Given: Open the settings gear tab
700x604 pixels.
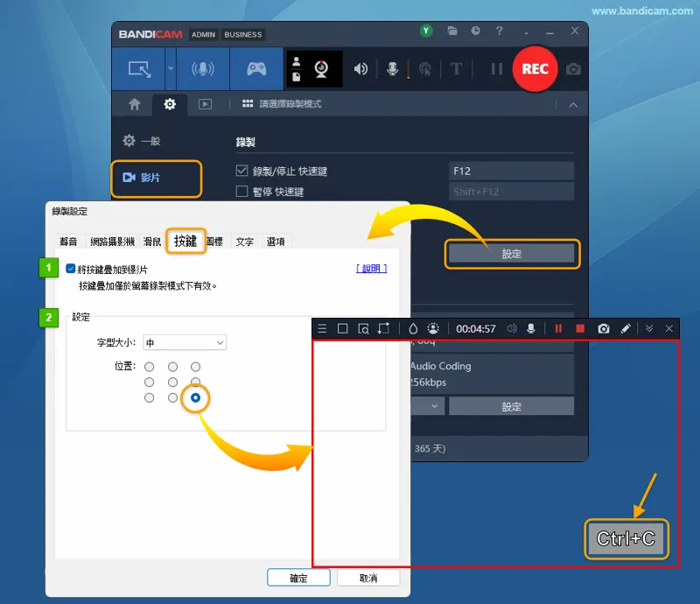Looking at the screenshot, I should tap(170, 104).
